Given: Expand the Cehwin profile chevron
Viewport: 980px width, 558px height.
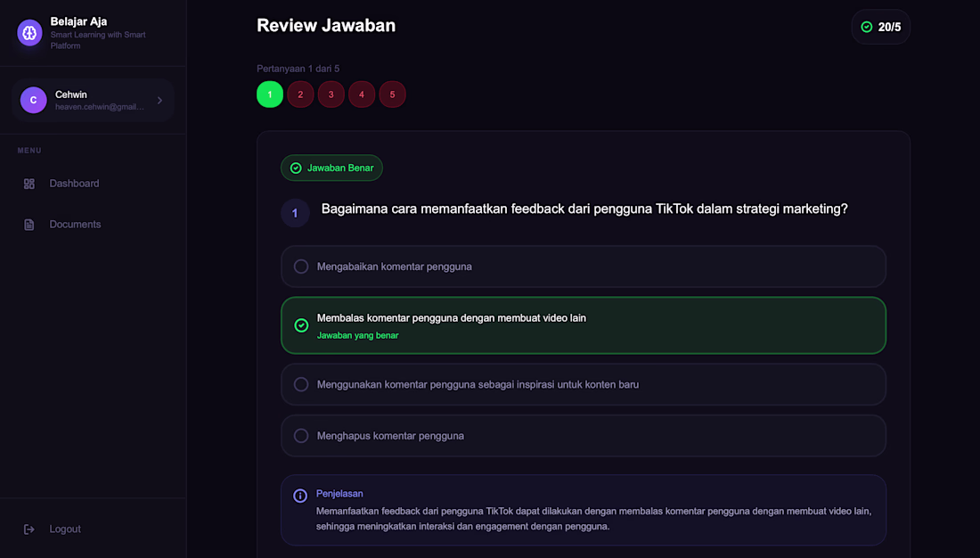Looking at the screenshot, I should [x=159, y=100].
